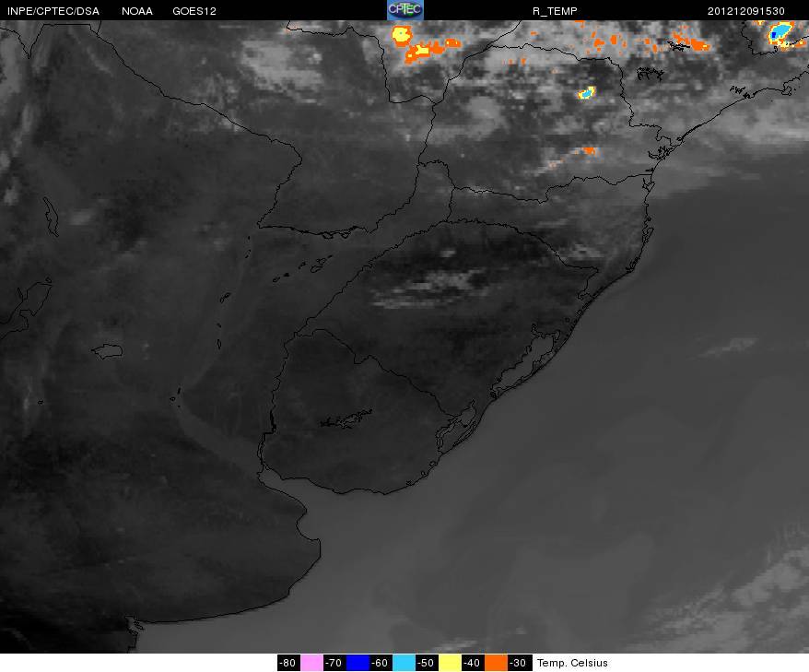Select the -40 legend value
This screenshot has height=672, width=809.
(473, 663)
